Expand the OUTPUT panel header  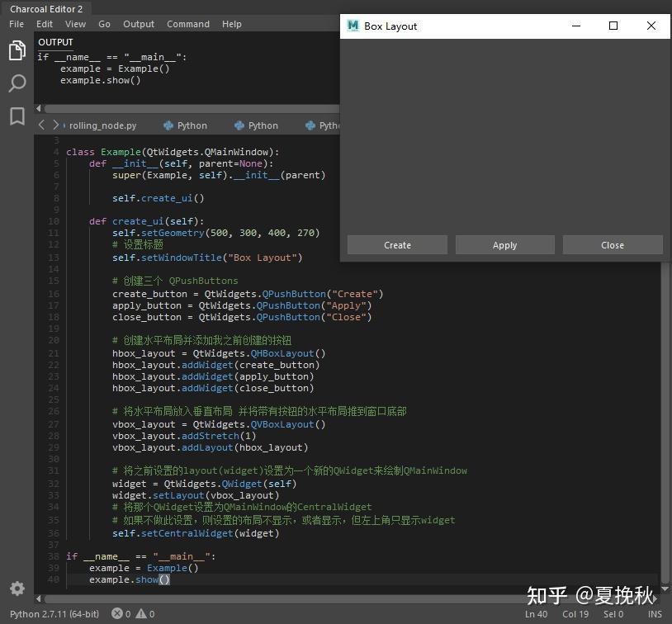pos(55,41)
